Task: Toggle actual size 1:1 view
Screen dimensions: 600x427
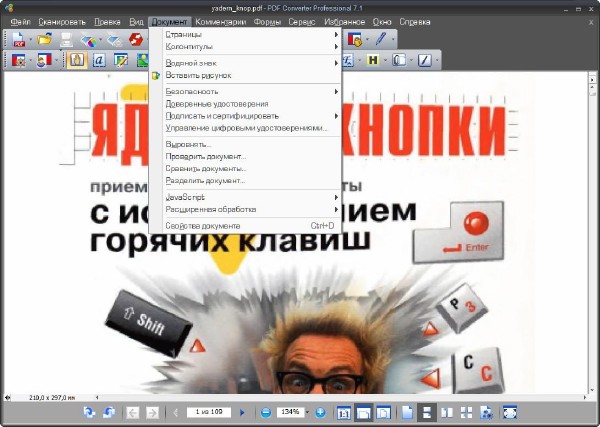Action: coord(344,412)
